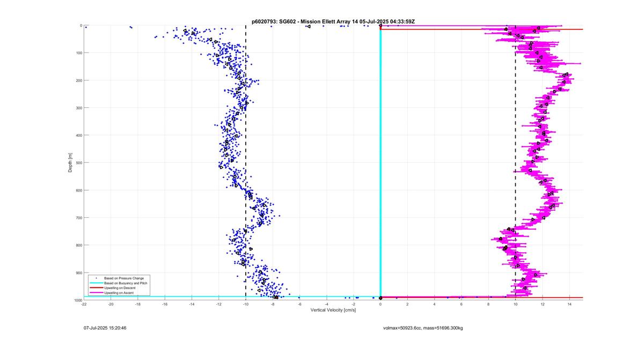Click the 'volmax=50923.6cc, mass=51696.300kg' footer text
644x337 pixels.
tap(423, 327)
